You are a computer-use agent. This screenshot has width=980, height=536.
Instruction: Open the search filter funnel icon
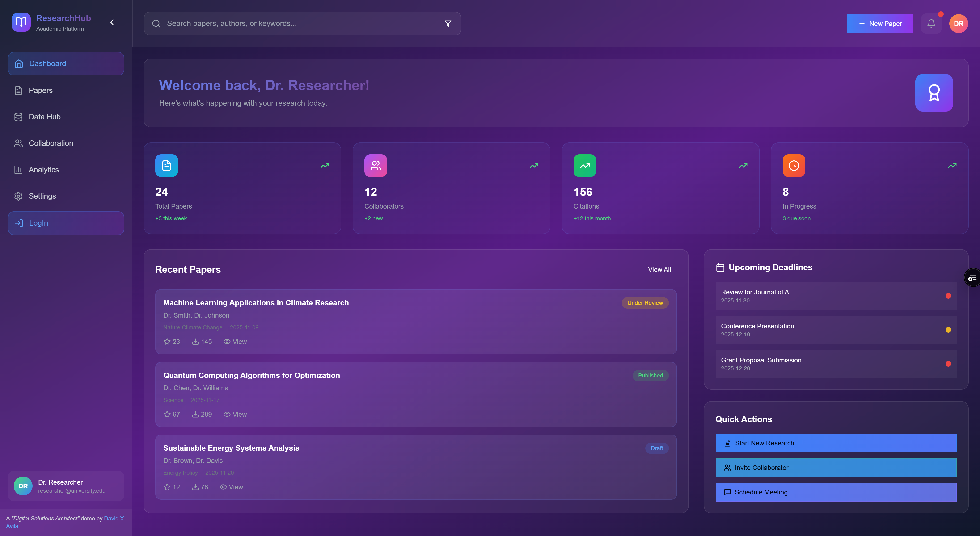(x=448, y=23)
